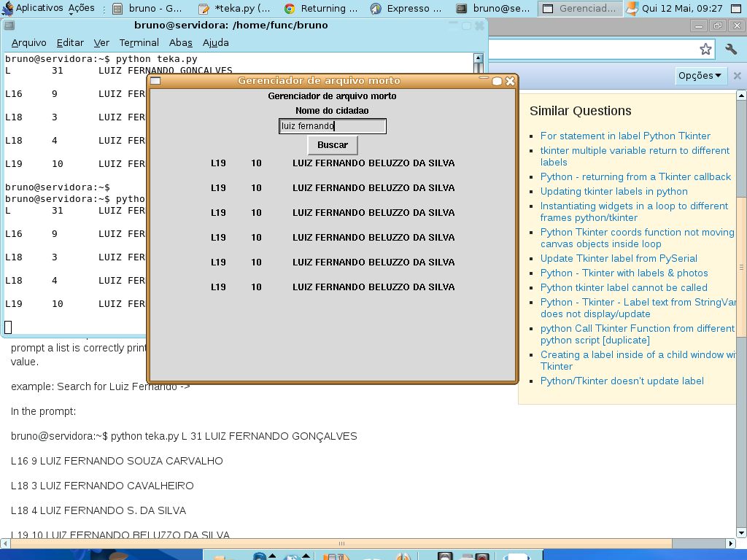Open 'Python/Tkinter doesn't update label' link
747x560 pixels.
pos(622,381)
